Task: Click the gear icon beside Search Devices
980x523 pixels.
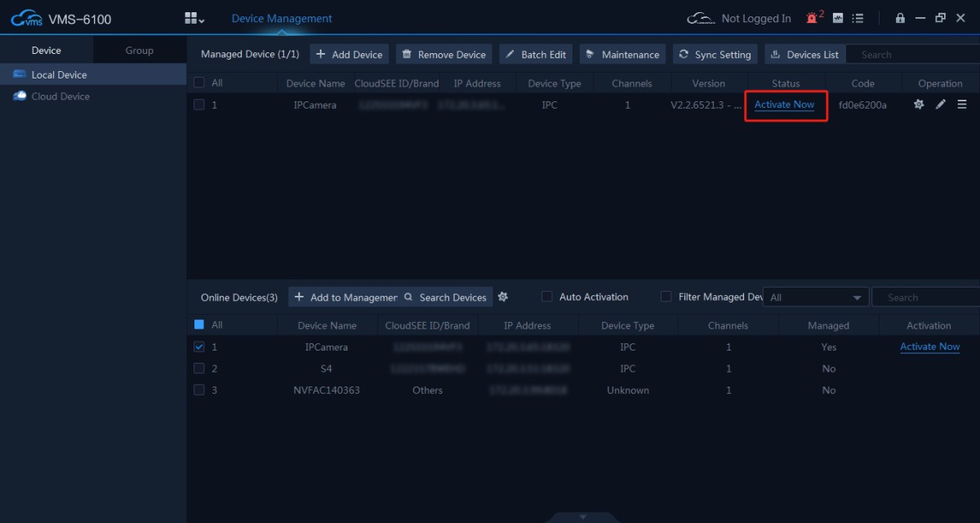Action: pos(503,297)
